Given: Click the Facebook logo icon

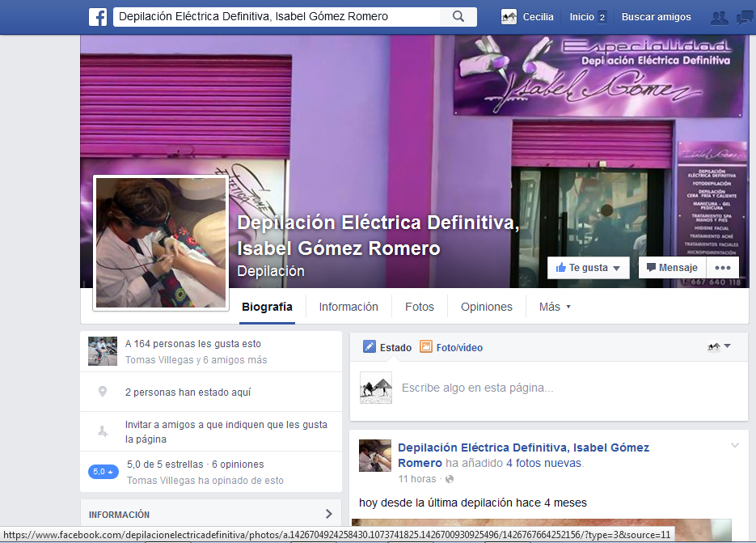Looking at the screenshot, I should point(98,17).
